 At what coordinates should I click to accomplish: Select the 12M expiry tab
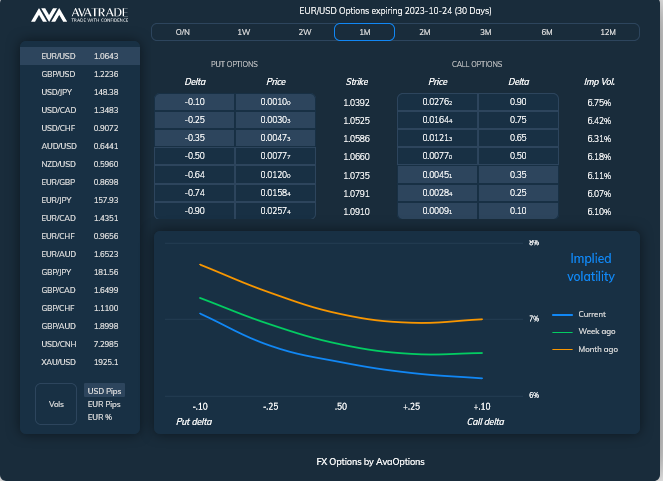tap(608, 32)
